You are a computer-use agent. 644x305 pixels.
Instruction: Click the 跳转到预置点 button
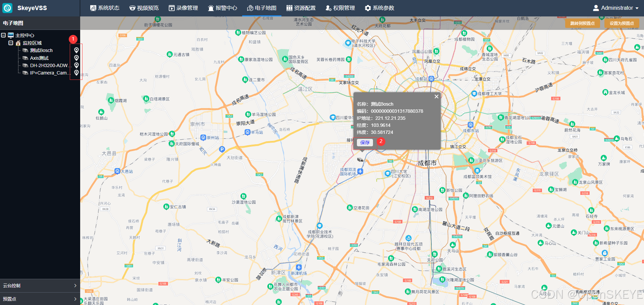click(x=582, y=23)
